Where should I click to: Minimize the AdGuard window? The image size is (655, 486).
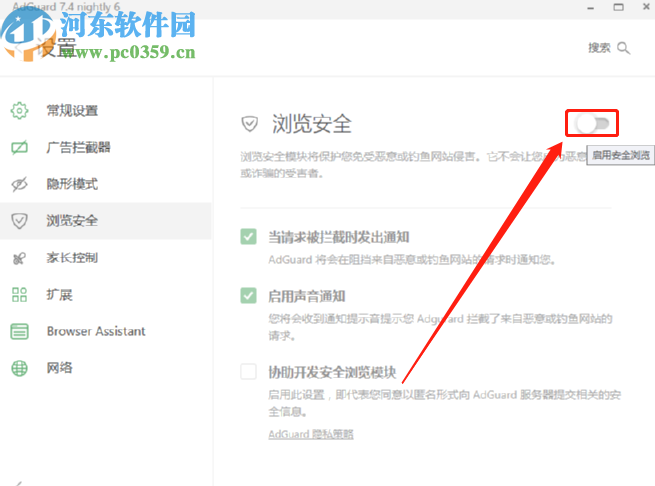pyautogui.click(x=590, y=8)
